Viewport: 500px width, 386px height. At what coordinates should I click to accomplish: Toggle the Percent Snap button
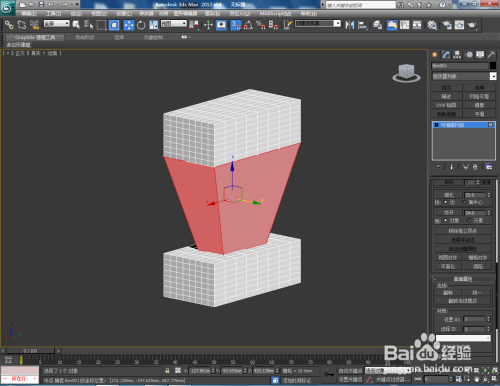click(261, 25)
